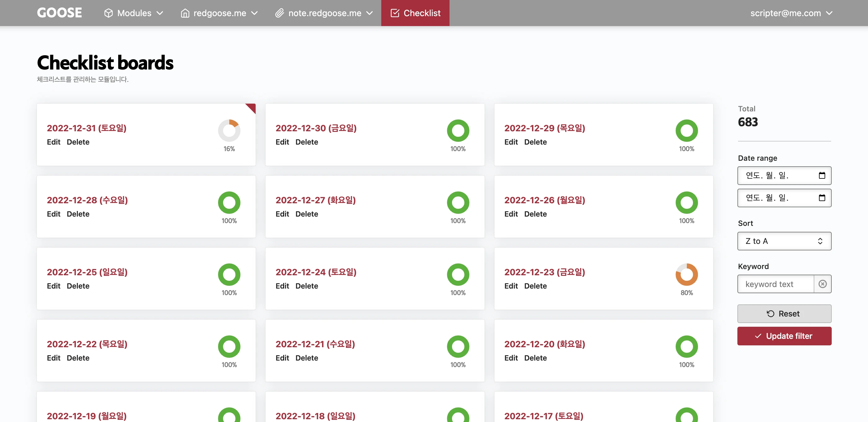Click the redgoose.me home icon
The height and width of the screenshot is (422, 868).
(x=185, y=13)
